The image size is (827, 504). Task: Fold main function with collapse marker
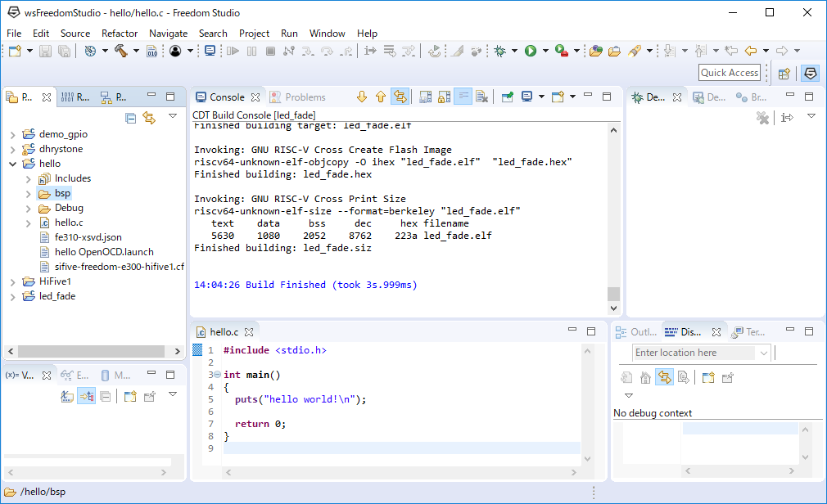tap(217, 374)
